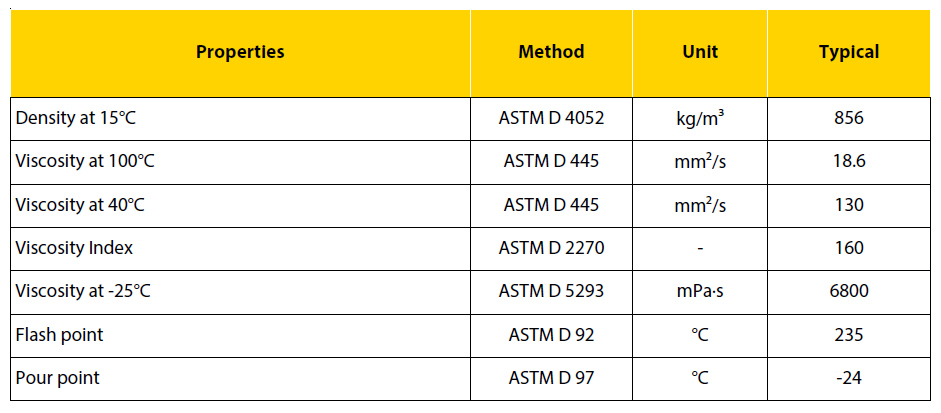Viewport: 941px width, 413px height.
Task: Click the Method column header
Action: 551,53
